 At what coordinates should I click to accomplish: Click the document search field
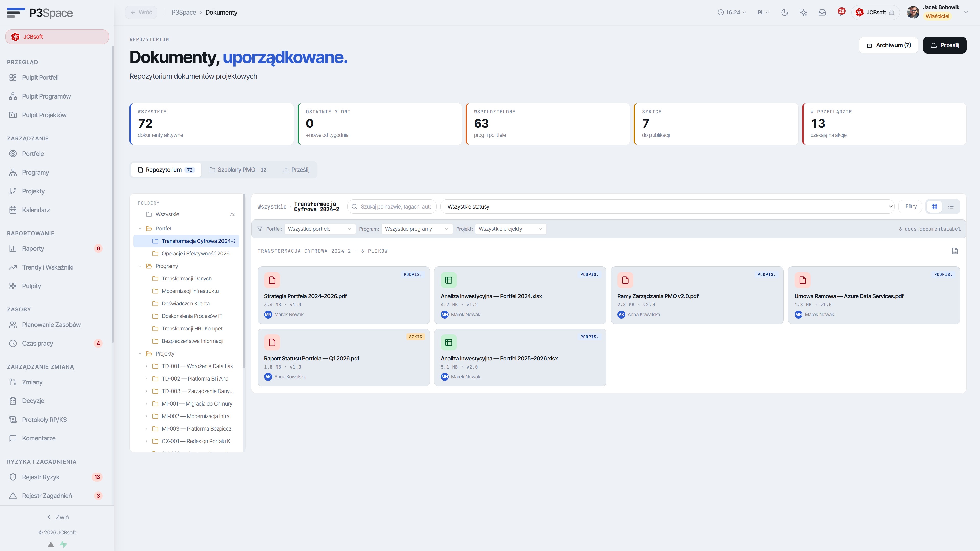coord(392,206)
